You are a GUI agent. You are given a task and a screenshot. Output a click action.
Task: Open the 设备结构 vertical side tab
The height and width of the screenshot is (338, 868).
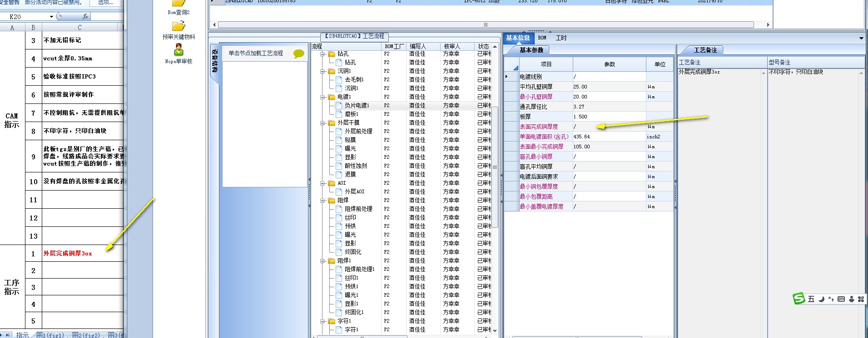coord(215,61)
